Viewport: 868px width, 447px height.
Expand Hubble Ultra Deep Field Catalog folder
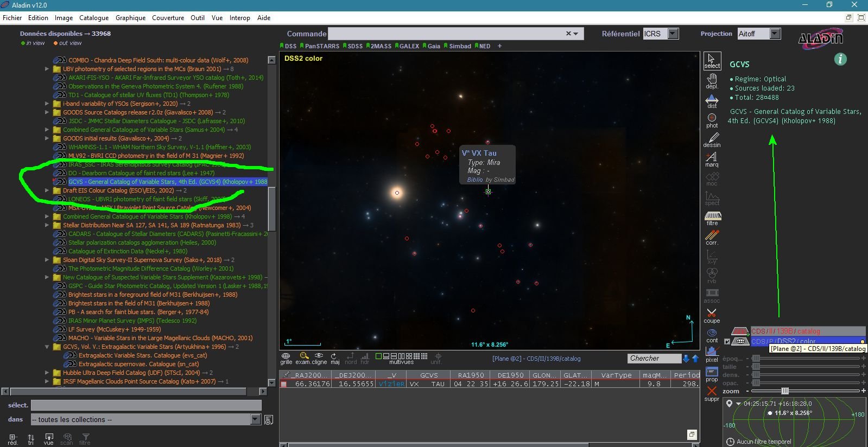point(47,373)
